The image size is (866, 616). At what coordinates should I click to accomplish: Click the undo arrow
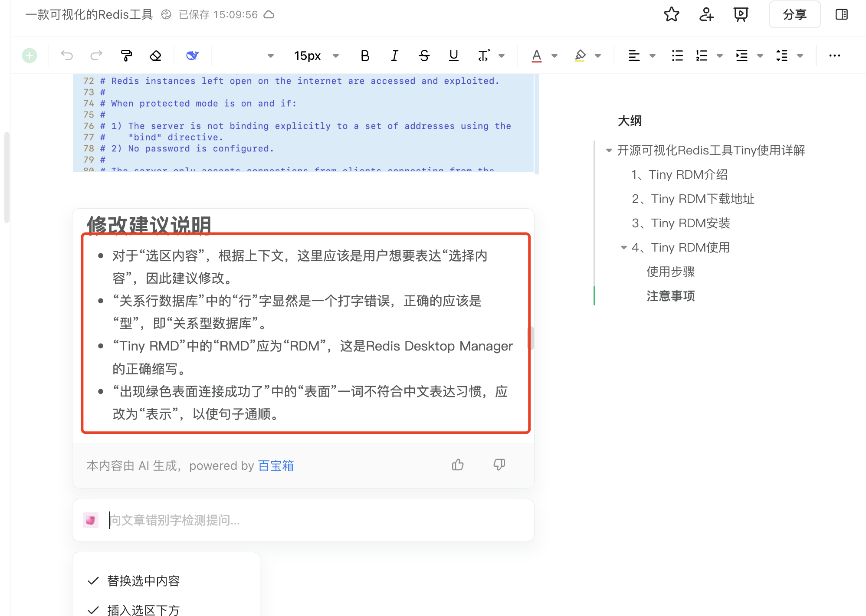pyautogui.click(x=67, y=56)
